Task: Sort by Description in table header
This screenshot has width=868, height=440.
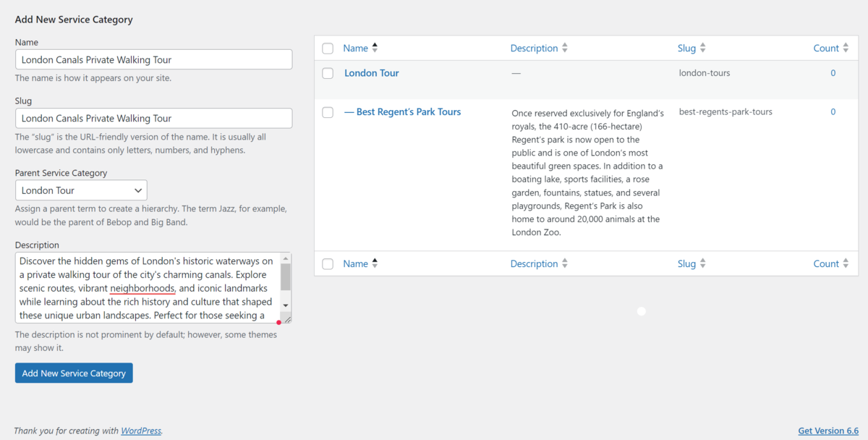Action: click(539, 48)
